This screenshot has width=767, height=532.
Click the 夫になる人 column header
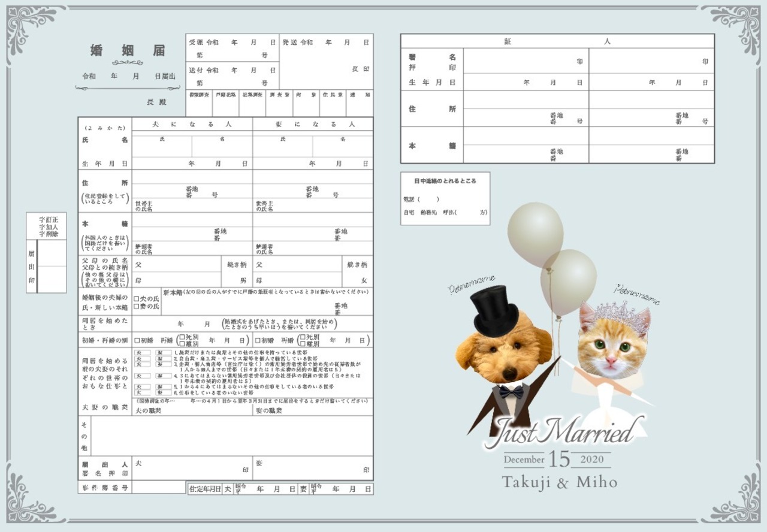tap(192, 125)
